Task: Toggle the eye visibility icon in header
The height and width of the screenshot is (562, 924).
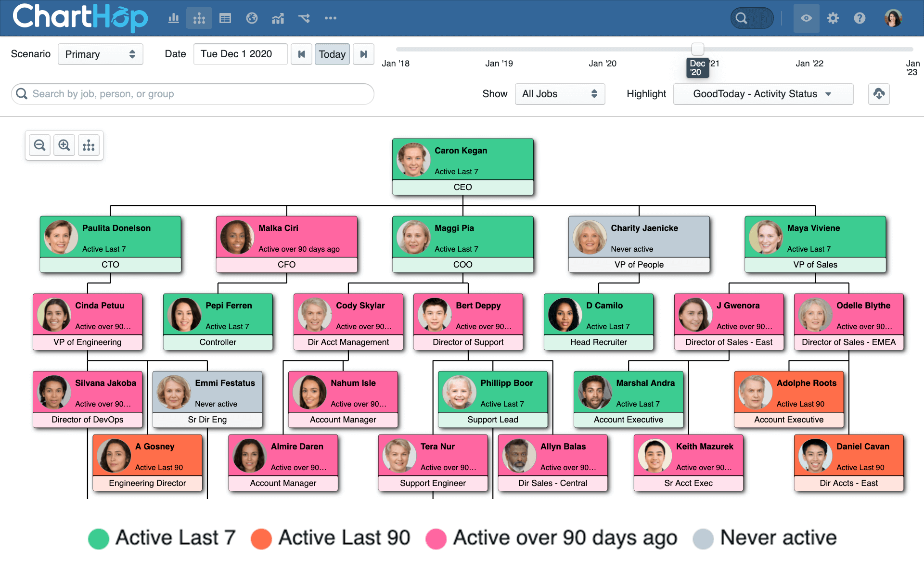Action: (806, 18)
